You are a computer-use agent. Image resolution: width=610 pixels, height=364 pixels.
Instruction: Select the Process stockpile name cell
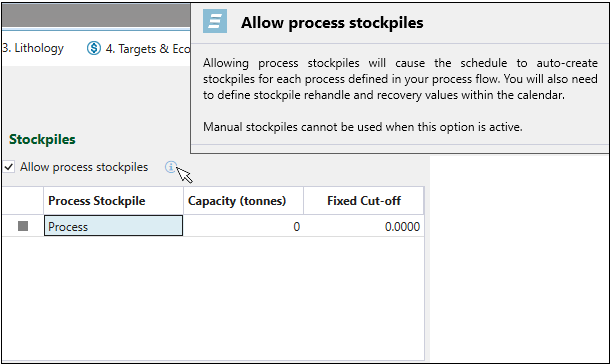(x=113, y=226)
